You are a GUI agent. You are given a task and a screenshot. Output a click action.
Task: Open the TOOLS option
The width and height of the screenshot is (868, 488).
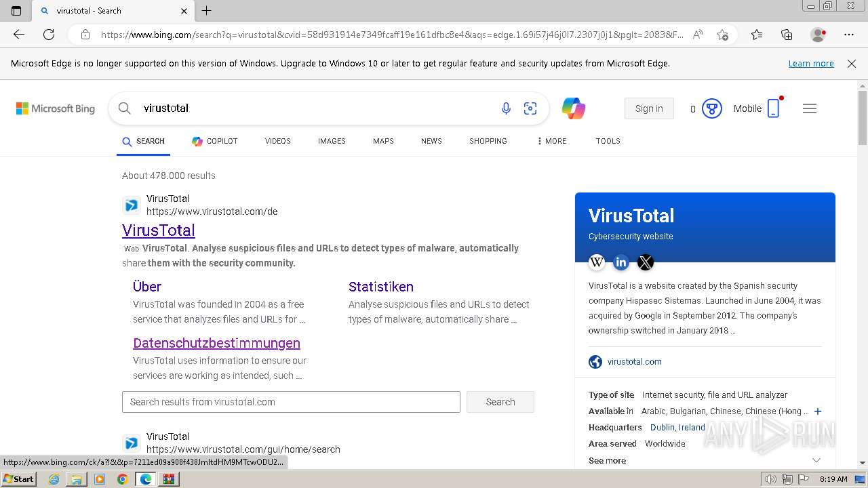(x=608, y=142)
